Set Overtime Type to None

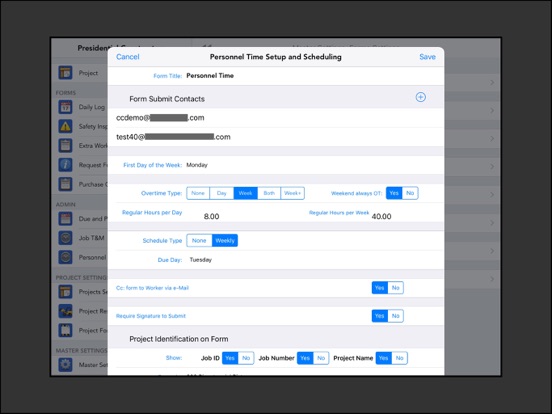click(x=198, y=193)
